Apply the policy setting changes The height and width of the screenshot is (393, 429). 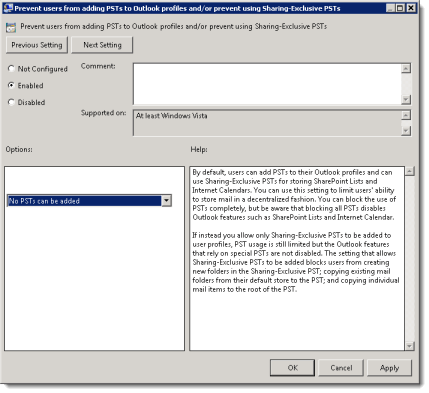coord(389,368)
